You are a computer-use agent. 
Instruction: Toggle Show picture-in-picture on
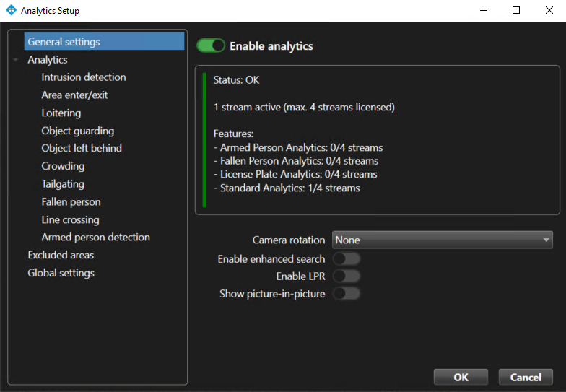click(346, 294)
